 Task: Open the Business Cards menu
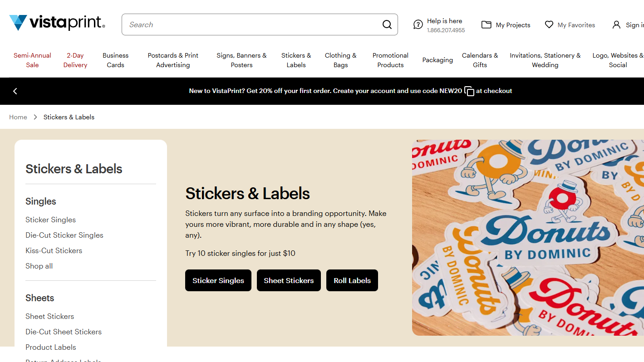tap(115, 60)
